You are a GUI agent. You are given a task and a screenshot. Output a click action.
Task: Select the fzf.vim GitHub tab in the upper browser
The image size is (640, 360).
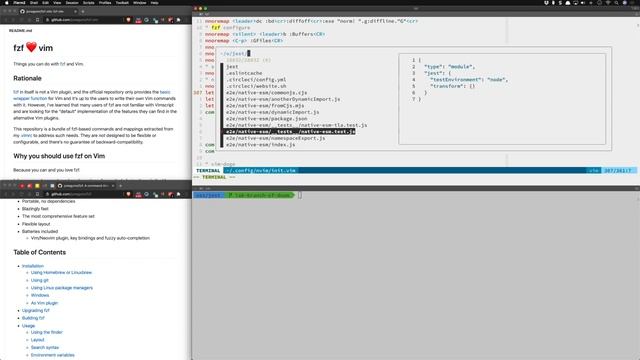click(47, 11)
